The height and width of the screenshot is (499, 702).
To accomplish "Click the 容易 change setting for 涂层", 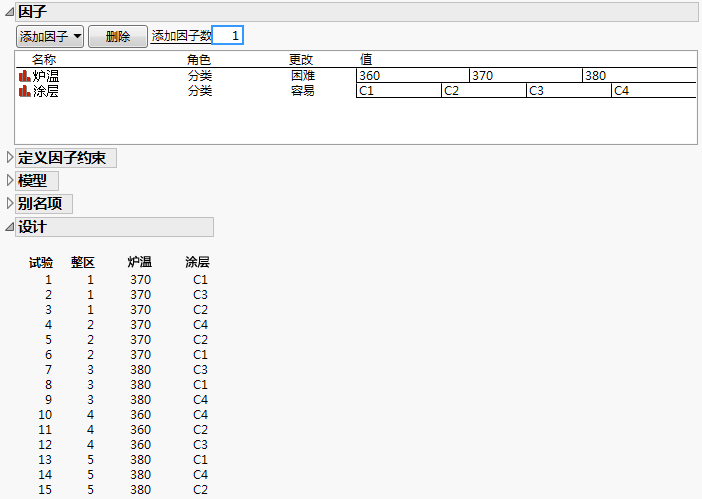I will [x=303, y=91].
